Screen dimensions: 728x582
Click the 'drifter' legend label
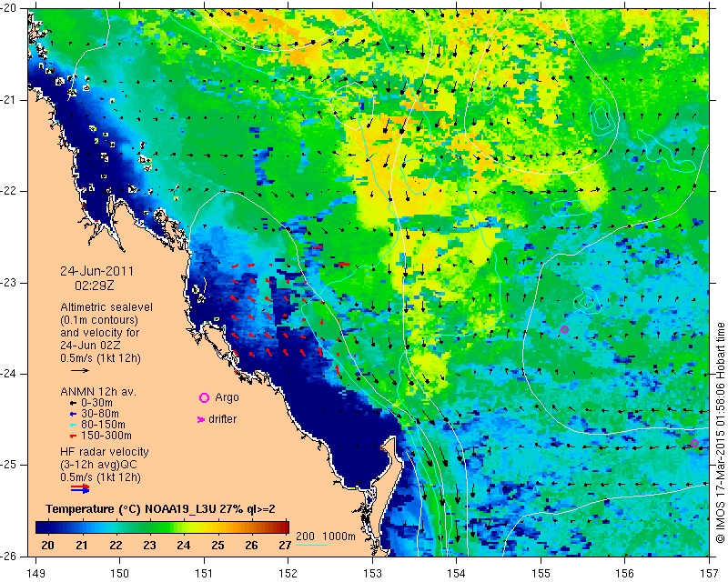coord(222,419)
